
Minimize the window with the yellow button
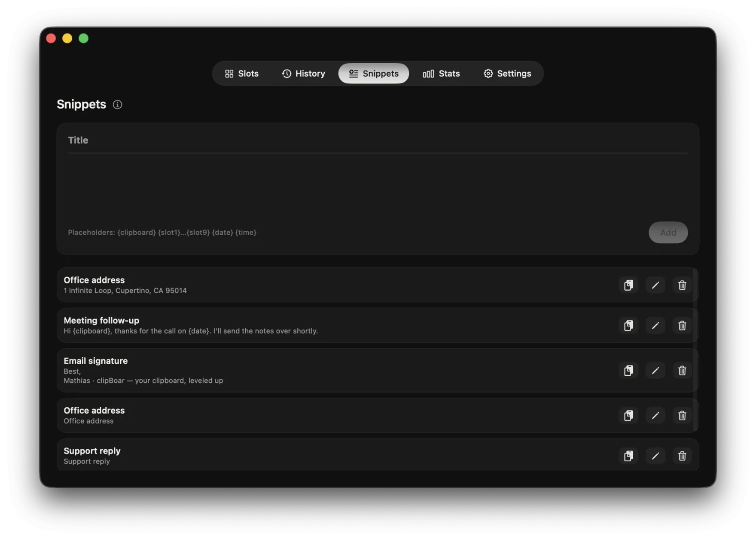pos(67,38)
